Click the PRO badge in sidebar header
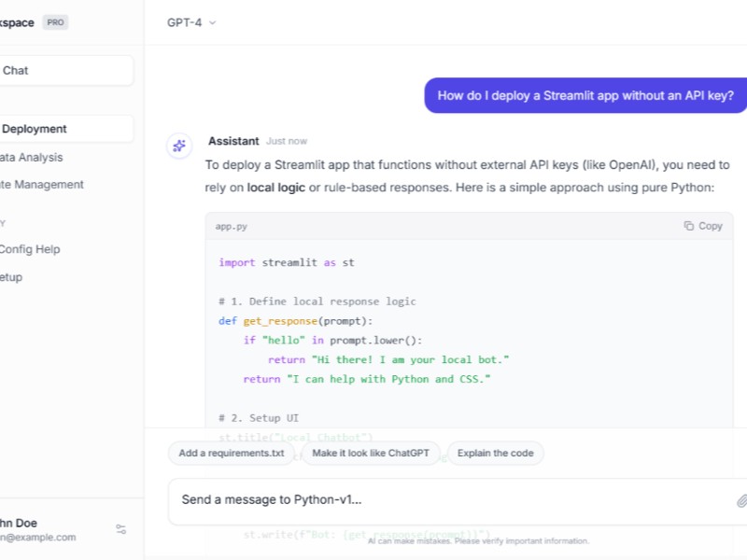This screenshot has height=560, width=747. (56, 22)
